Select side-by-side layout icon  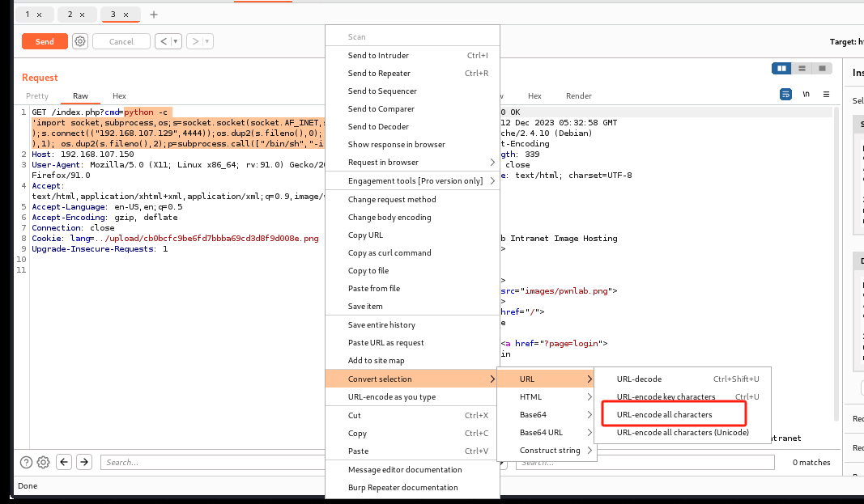(781, 68)
